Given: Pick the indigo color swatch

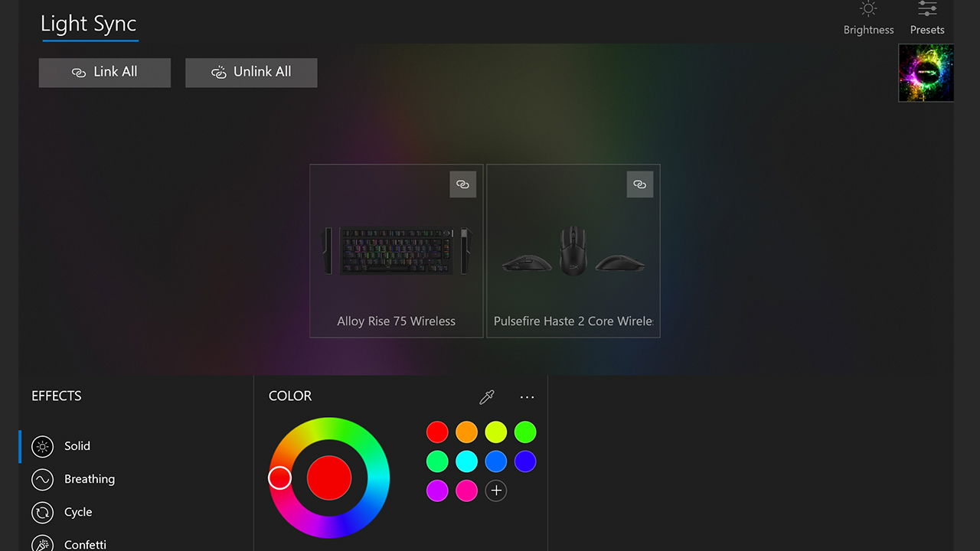Looking at the screenshot, I should [525, 461].
